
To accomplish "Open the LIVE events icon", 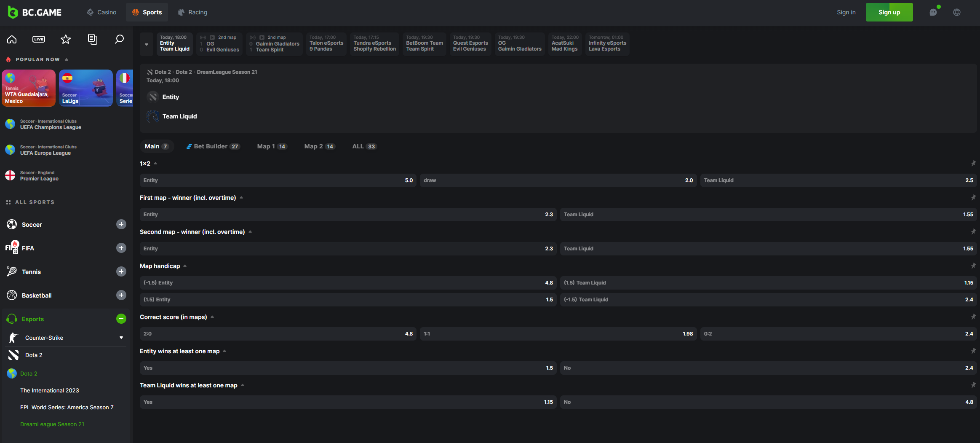I will click(39, 39).
